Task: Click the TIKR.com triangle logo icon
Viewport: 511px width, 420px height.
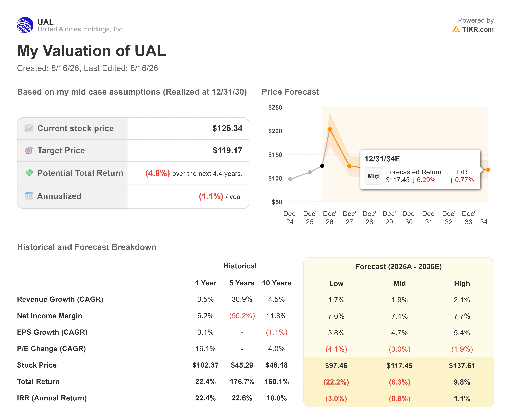Action: pyautogui.click(x=456, y=29)
